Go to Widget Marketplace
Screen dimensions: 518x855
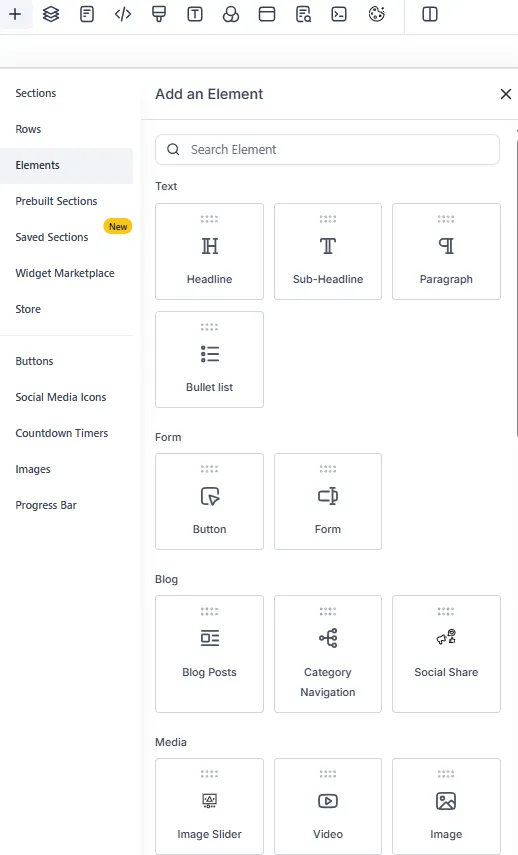65,273
